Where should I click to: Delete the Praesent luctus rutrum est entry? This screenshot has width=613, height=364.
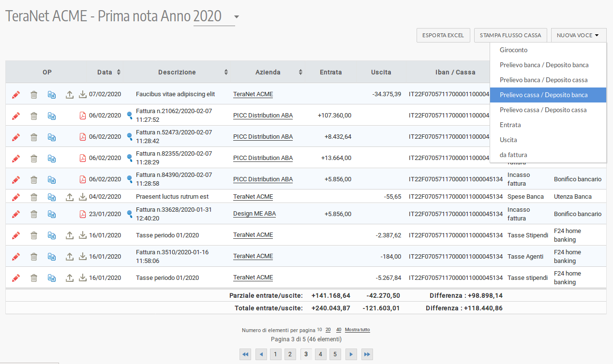[x=34, y=197]
